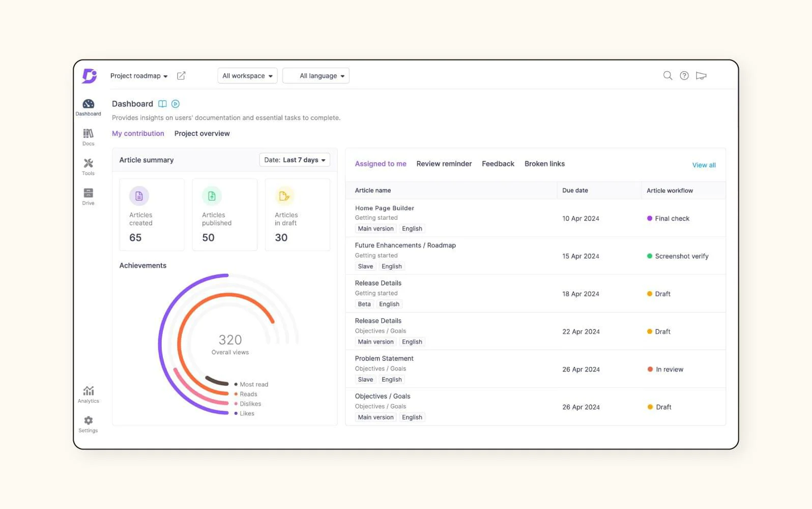Open Settings gear in the sidebar
Screen dimensions: 812x509
click(x=89, y=424)
